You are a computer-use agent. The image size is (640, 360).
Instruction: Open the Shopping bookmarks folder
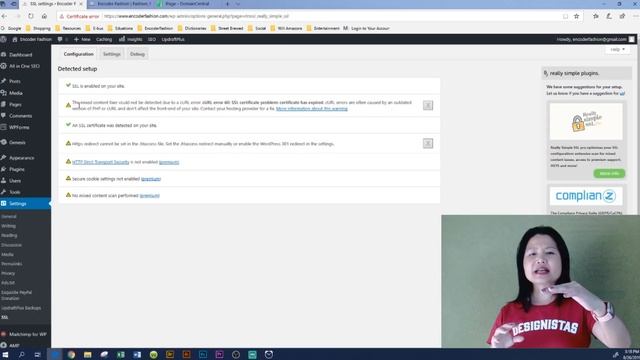38,29
